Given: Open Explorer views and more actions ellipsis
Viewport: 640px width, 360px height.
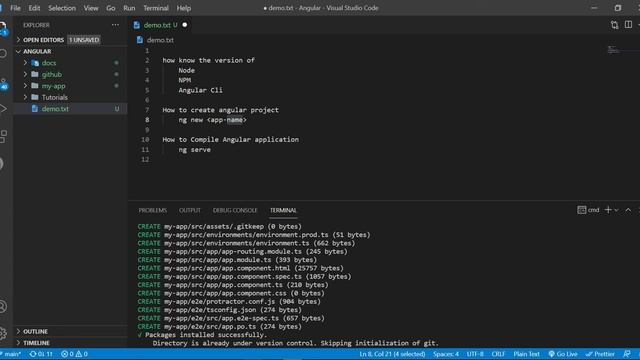Looking at the screenshot, I should point(116,25).
